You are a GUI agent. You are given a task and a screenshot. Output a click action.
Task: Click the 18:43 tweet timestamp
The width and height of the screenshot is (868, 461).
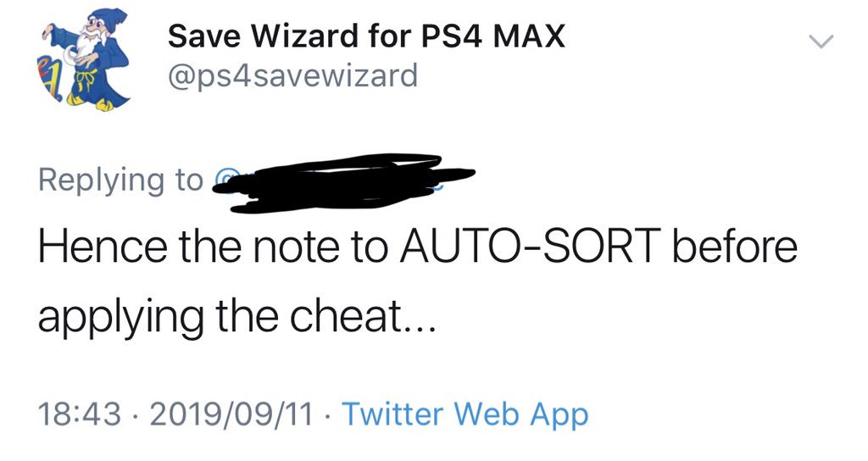tap(79, 414)
